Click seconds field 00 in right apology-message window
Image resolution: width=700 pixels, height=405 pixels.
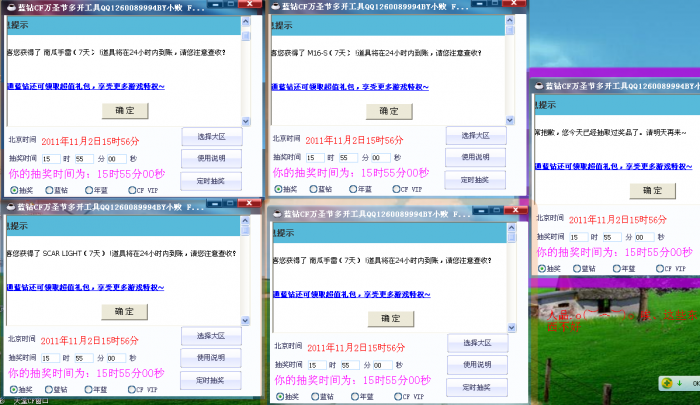[644, 237]
